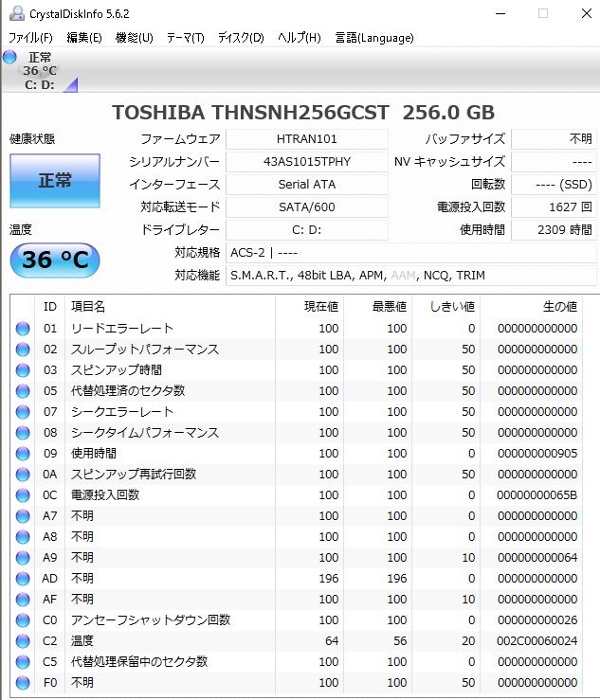Click raw value 00000000065B
Screen dimensions: 600x700
click(x=537, y=495)
